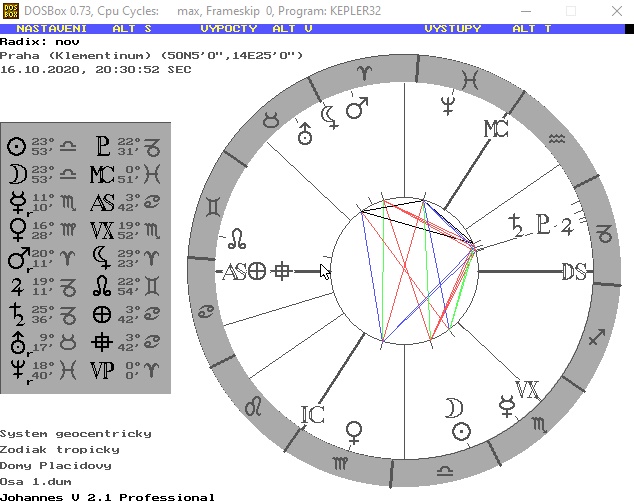Viewport: 634px width, 502px height.
Task: Click the AS entry in the planet table
Action: click(x=102, y=202)
